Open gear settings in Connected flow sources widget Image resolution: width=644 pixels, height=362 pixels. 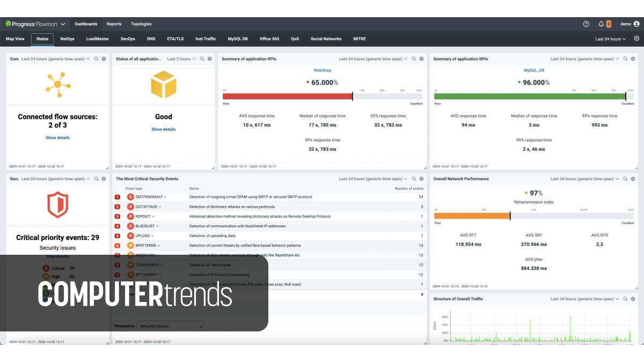coord(104,59)
